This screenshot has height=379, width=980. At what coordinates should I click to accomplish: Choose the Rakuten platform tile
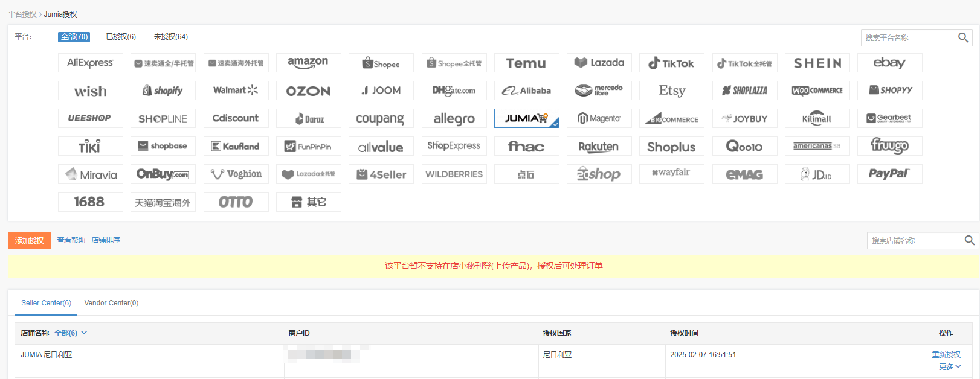click(599, 146)
